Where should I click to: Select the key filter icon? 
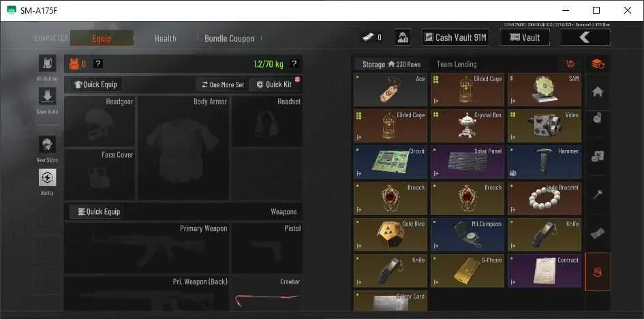click(x=598, y=194)
